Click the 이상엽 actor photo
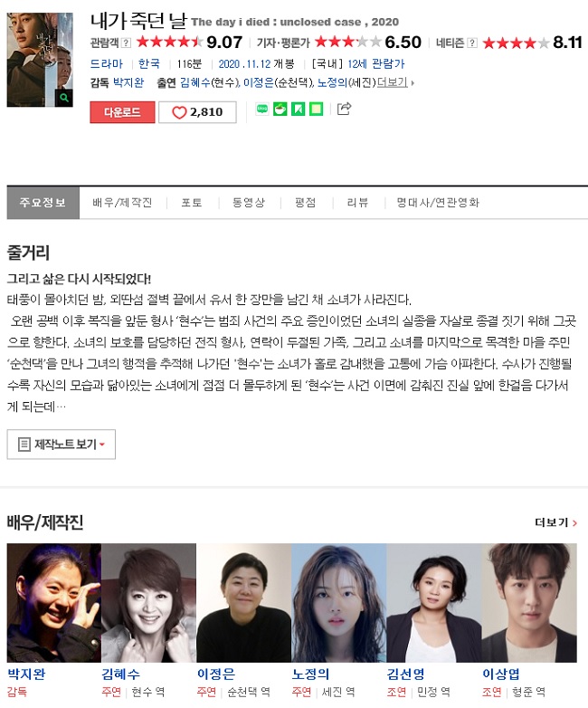The height and width of the screenshot is (708, 588). pos(529,603)
